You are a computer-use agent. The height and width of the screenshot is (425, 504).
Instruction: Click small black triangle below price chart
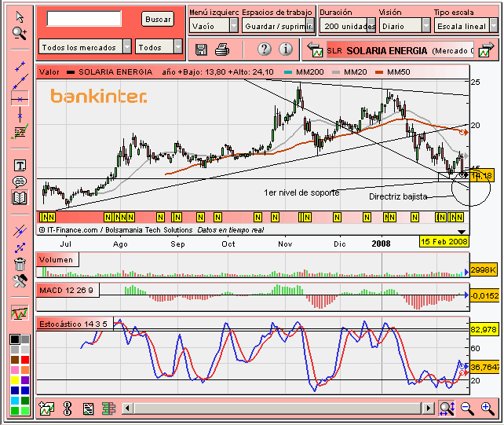[x=462, y=232]
